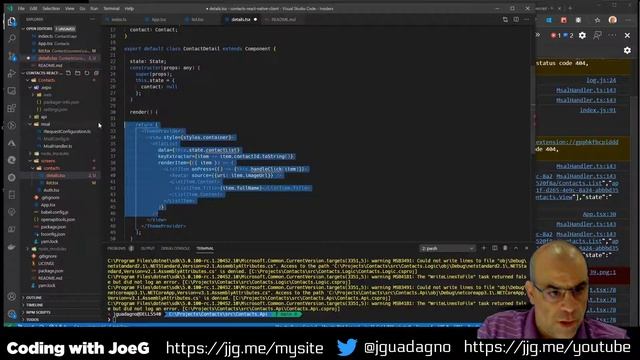Open the editor More Actions ellipsis
This screenshot has width=640, height=360.
pos(527,19)
